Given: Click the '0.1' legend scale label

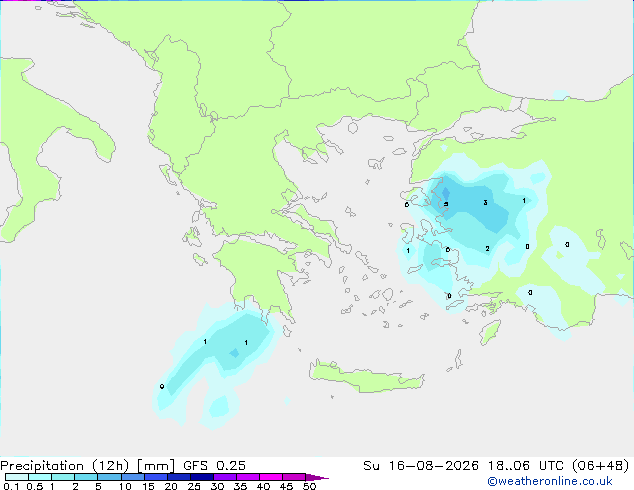Looking at the screenshot, I should [x=11, y=486].
